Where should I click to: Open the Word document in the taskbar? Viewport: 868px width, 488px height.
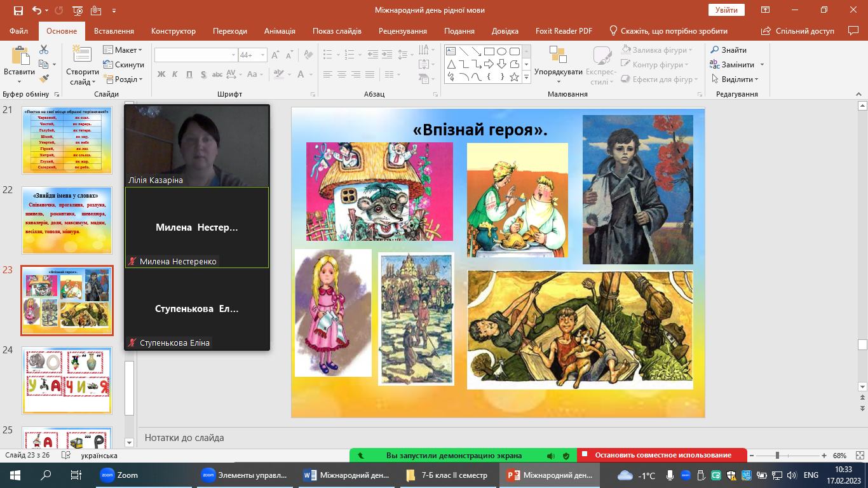(x=348, y=475)
